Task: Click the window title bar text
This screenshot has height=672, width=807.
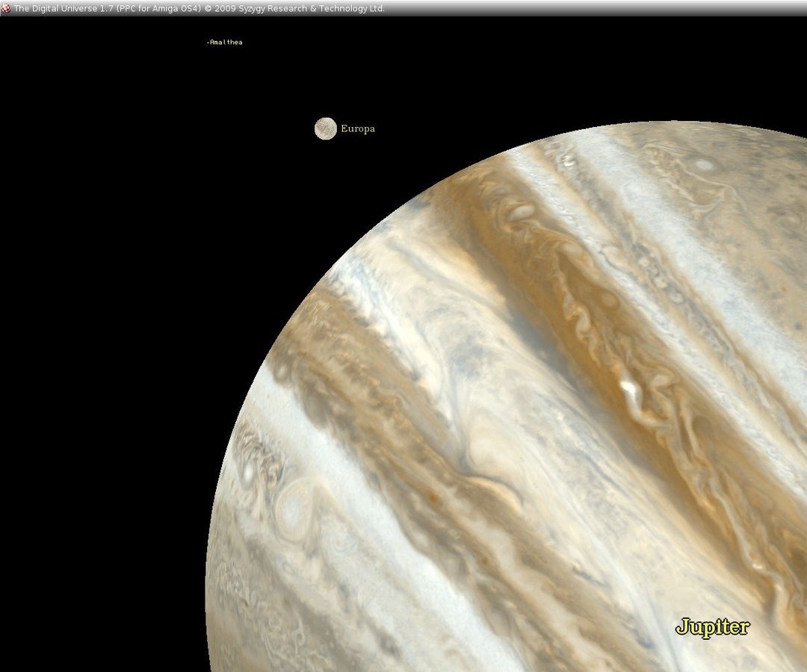Action: click(199, 8)
